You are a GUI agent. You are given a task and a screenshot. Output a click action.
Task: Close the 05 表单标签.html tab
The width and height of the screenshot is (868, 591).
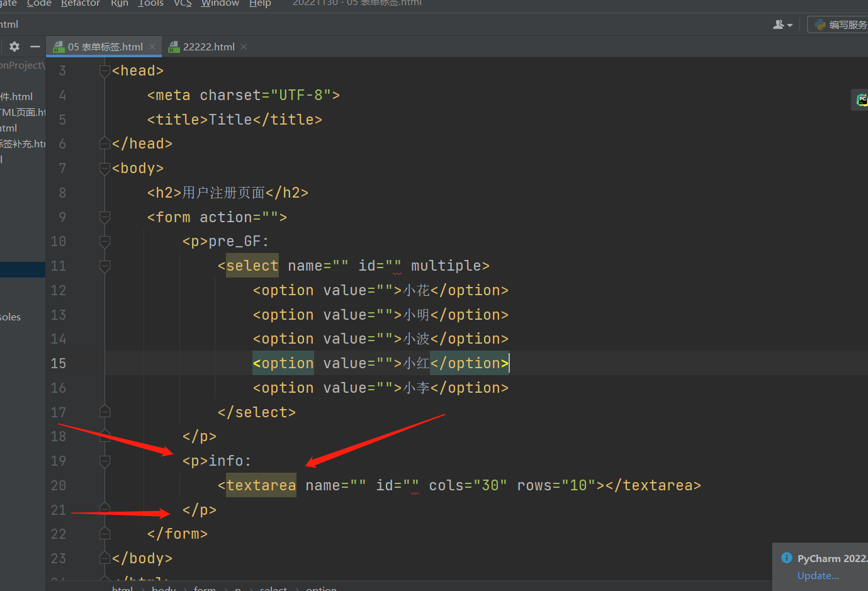(x=152, y=47)
